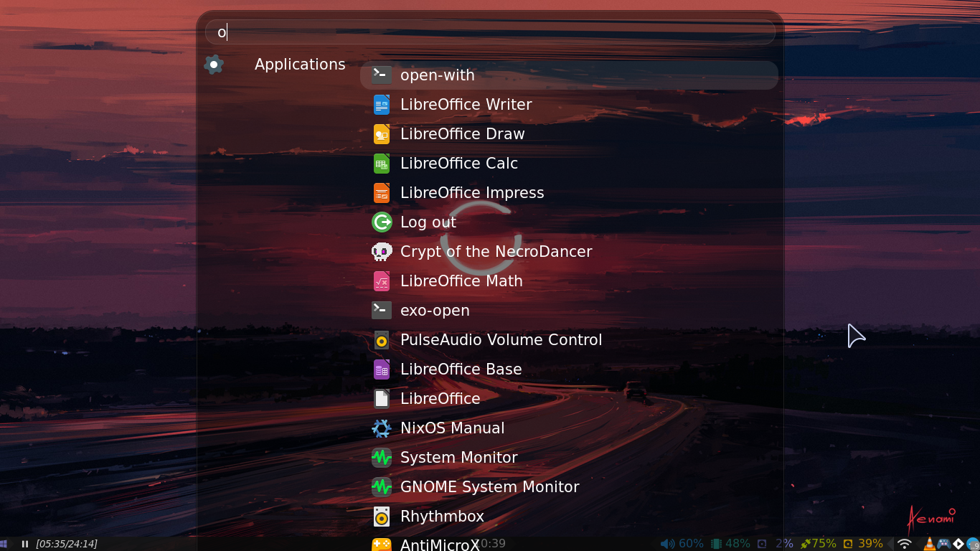The width and height of the screenshot is (980, 551).
Task: Open LibreOffice Draw from results
Action: point(569,134)
